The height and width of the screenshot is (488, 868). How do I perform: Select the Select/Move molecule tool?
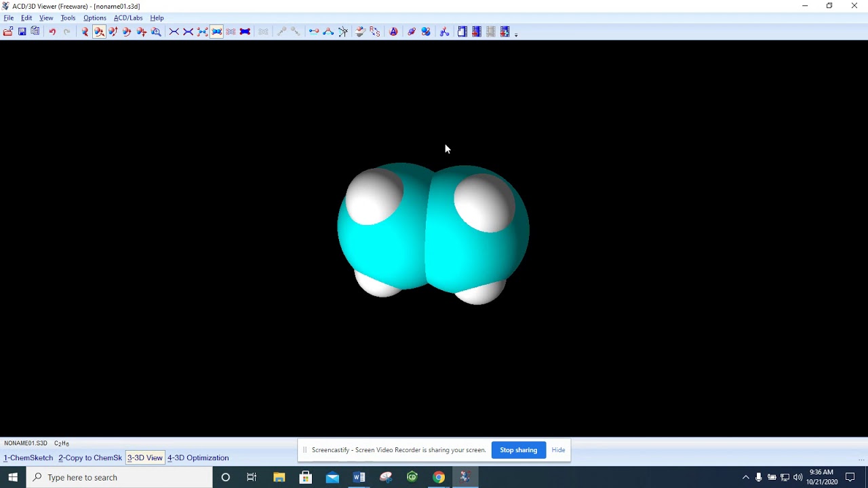tap(85, 32)
